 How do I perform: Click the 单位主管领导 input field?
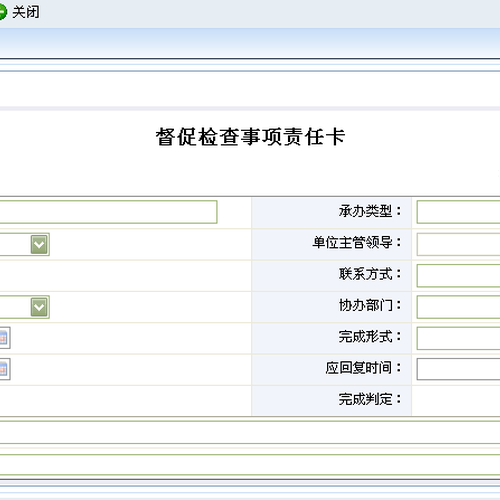tap(458, 244)
